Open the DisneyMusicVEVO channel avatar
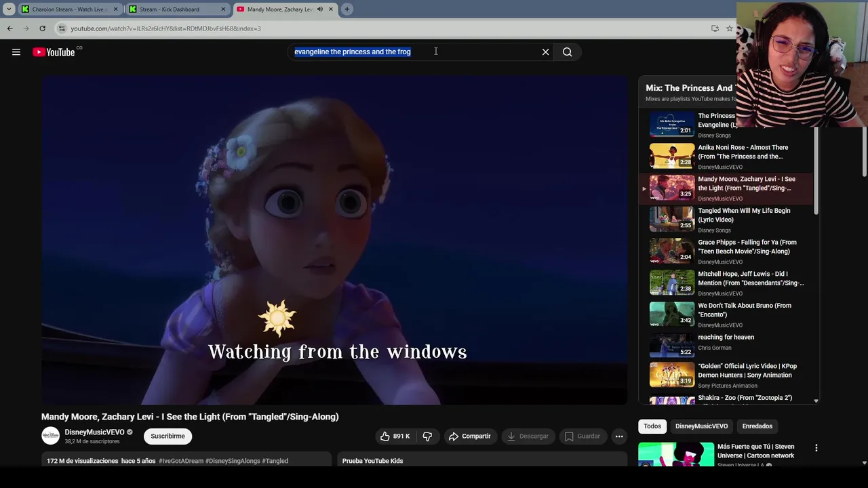Screen dimensions: 868x488 click(51, 436)
